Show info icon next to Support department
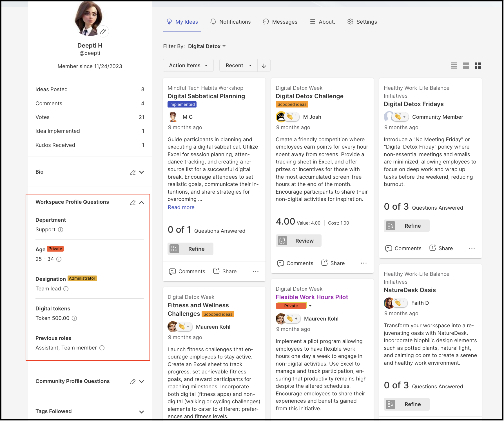Screen dimensions: 504x421 [61, 230]
